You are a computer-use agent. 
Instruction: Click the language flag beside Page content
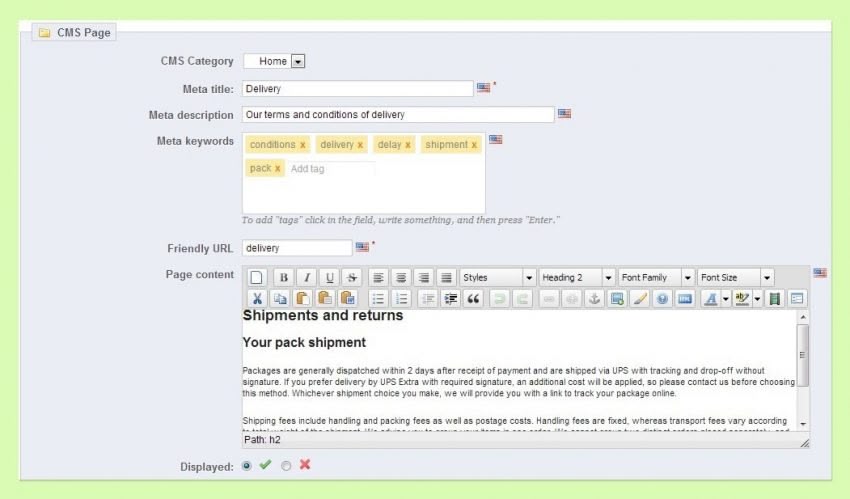pos(820,273)
